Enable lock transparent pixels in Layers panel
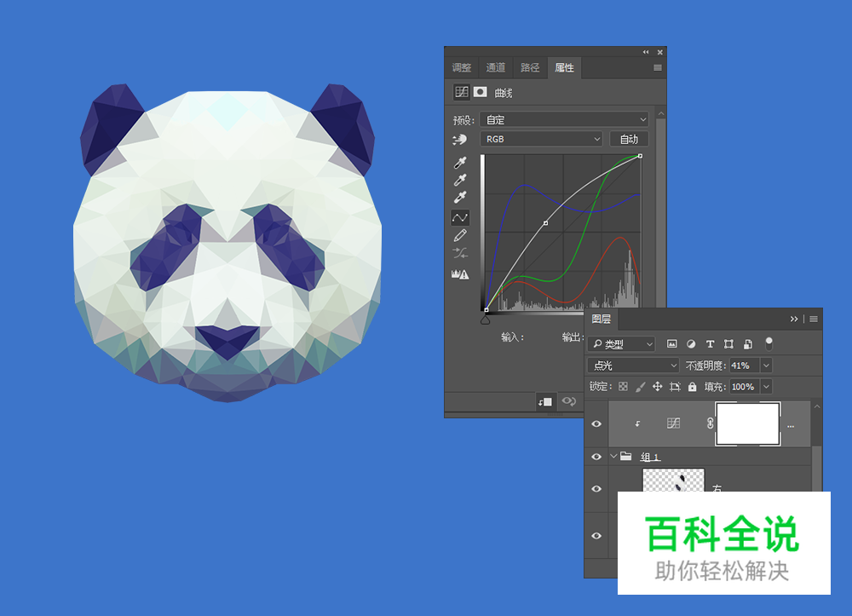 click(624, 387)
